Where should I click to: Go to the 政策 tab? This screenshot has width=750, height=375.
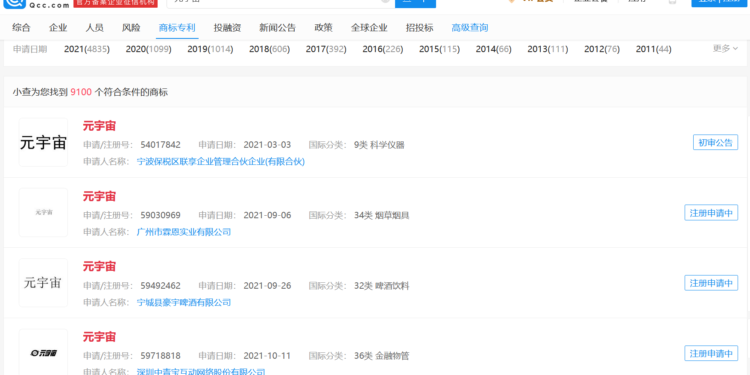[x=323, y=28]
